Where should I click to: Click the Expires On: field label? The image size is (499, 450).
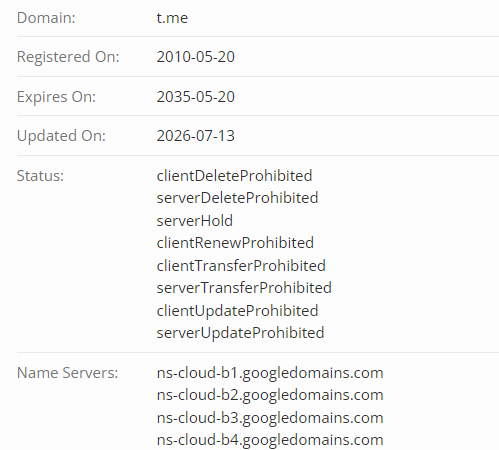(x=56, y=97)
